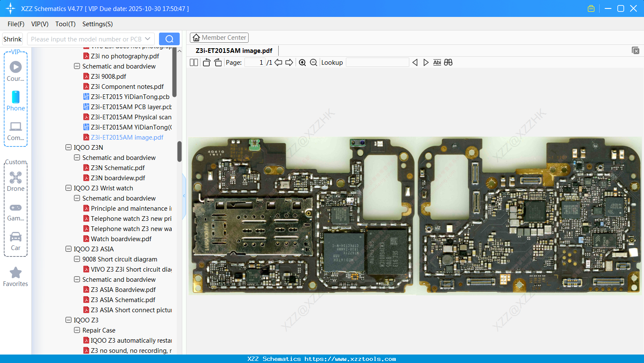This screenshot has width=644, height=363.
Task: Collapse Schematic and boardview under IQOO Z3 ASIA
Action: (x=77, y=280)
